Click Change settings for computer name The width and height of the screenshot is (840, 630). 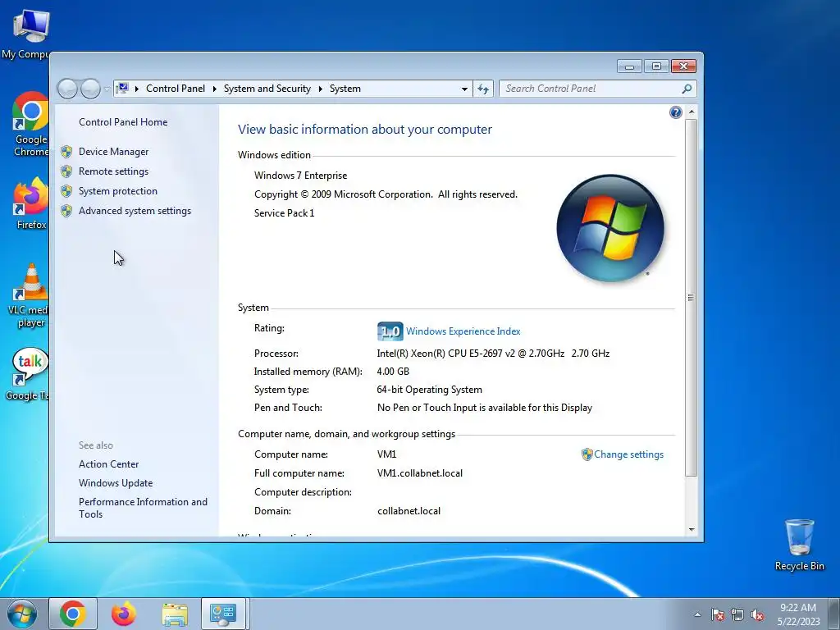pos(628,454)
